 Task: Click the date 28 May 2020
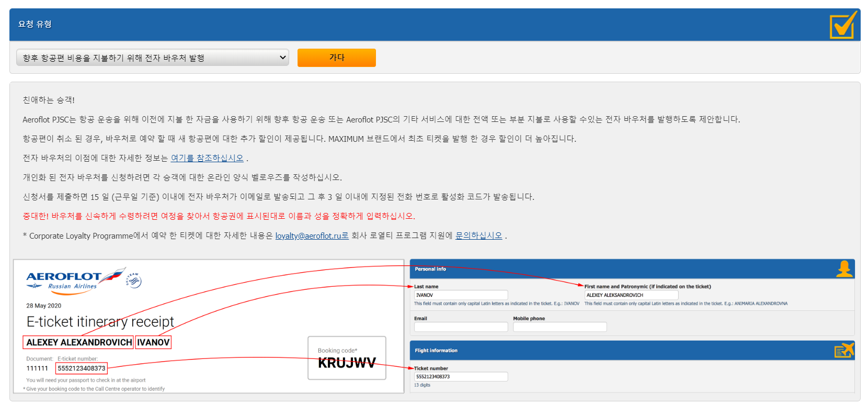(44, 306)
